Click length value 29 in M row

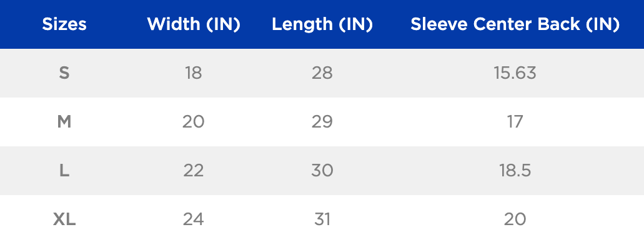(x=322, y=121)
